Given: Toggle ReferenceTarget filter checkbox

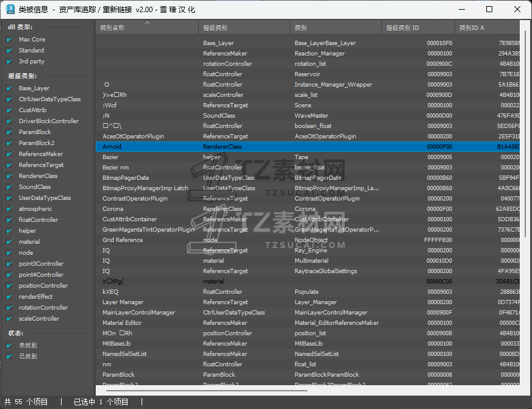Looking at the screenshot, I should click(10, 165).
